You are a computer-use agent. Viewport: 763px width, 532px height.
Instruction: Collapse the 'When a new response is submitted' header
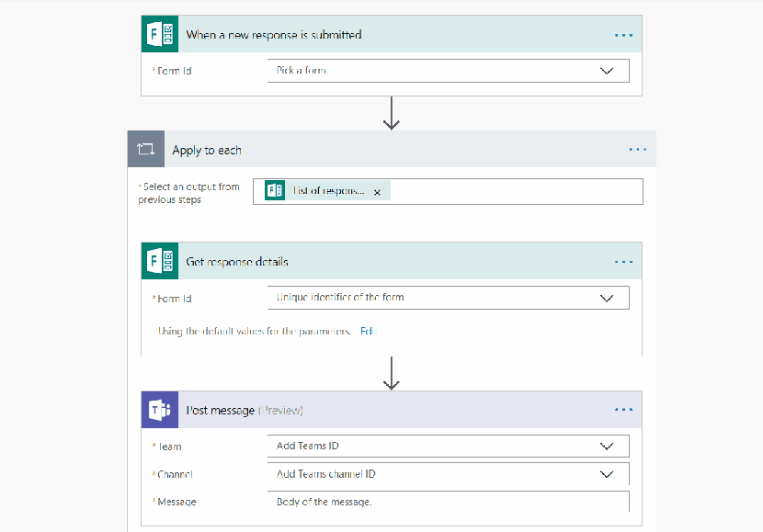click(x=386, y=35)
